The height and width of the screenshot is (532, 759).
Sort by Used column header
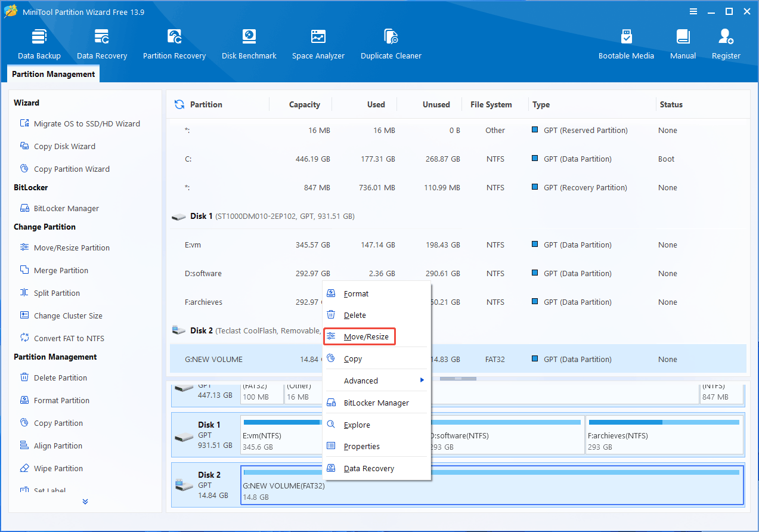(x=376, y=104)
